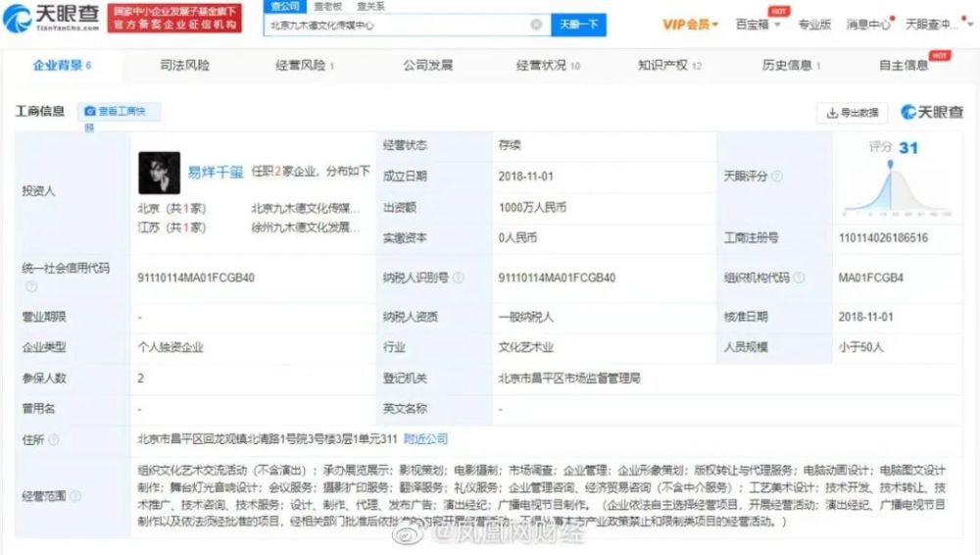
Task: Click the 住所 address text
Action: click(268, 439)
